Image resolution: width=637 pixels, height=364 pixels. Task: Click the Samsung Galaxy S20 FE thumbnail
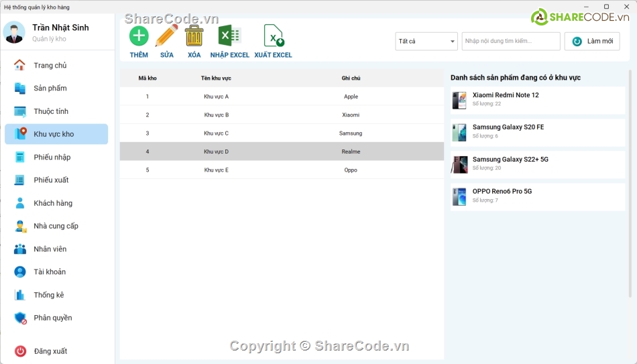459,132
